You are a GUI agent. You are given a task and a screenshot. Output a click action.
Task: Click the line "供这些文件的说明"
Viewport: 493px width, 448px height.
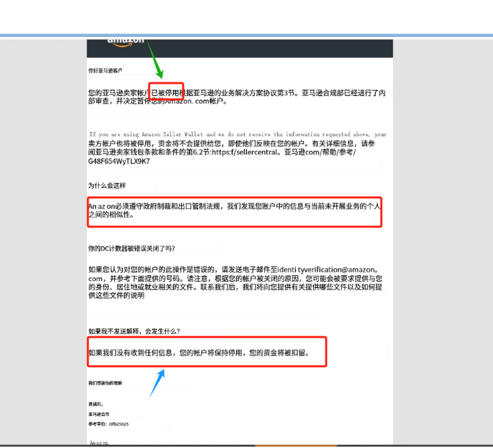(x=116, y=295)
